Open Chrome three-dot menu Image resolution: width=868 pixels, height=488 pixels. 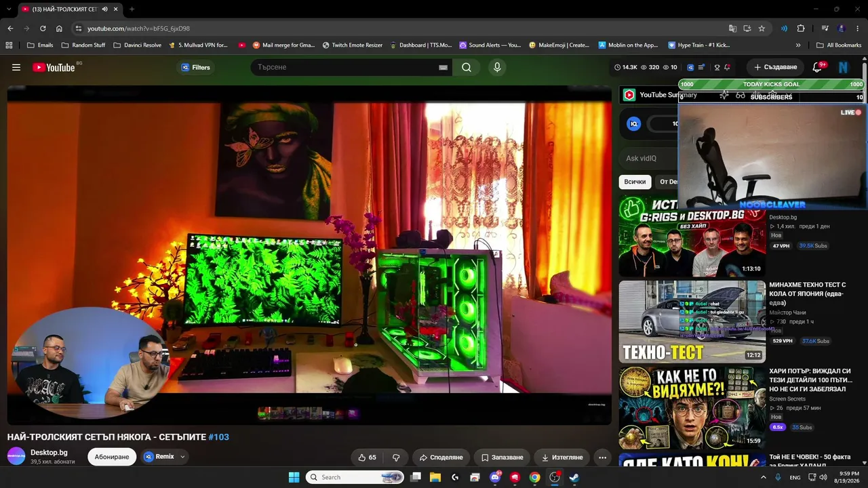[x=858, y=28]
